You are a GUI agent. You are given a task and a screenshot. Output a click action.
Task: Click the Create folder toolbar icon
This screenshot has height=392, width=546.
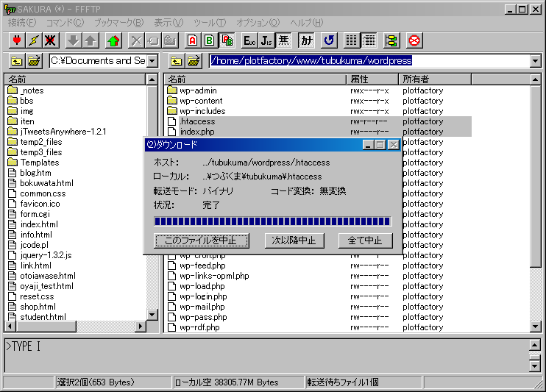tap(170, 40)
